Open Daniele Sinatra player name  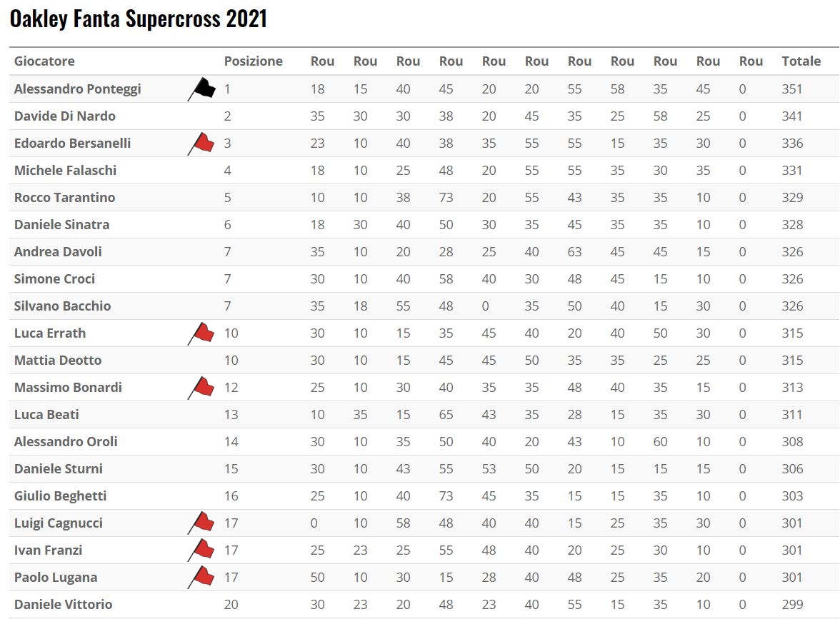pos(61,224)
